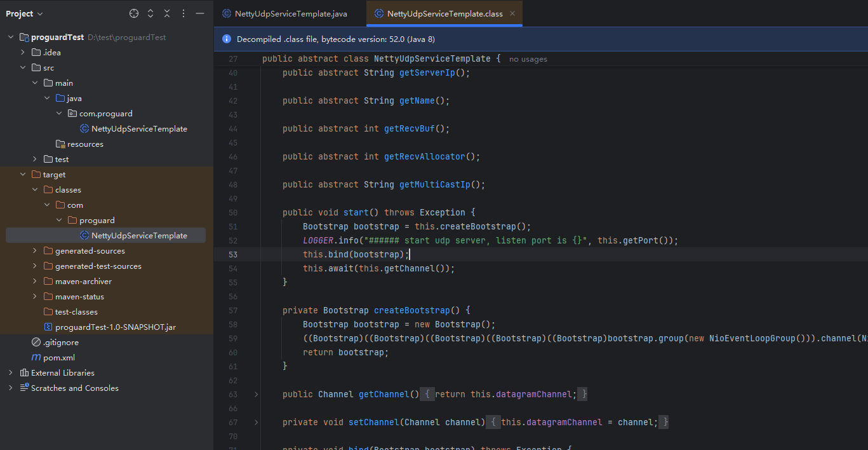Click the class icon of selected NettyUdpServiceTemplate
Screen dimensions: 868x450
84,236
